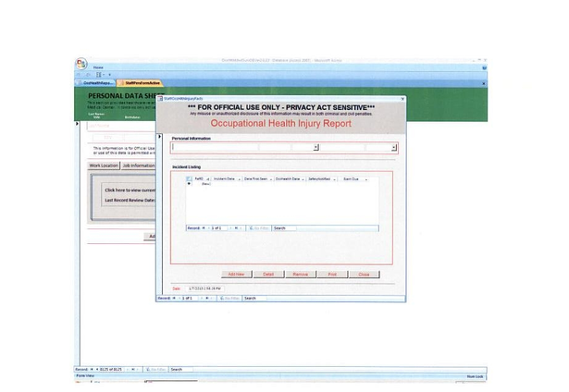This screenshot has height=392, width=569.
Task: Open the Home ribbon tab
Action: (x=98, y=67)
